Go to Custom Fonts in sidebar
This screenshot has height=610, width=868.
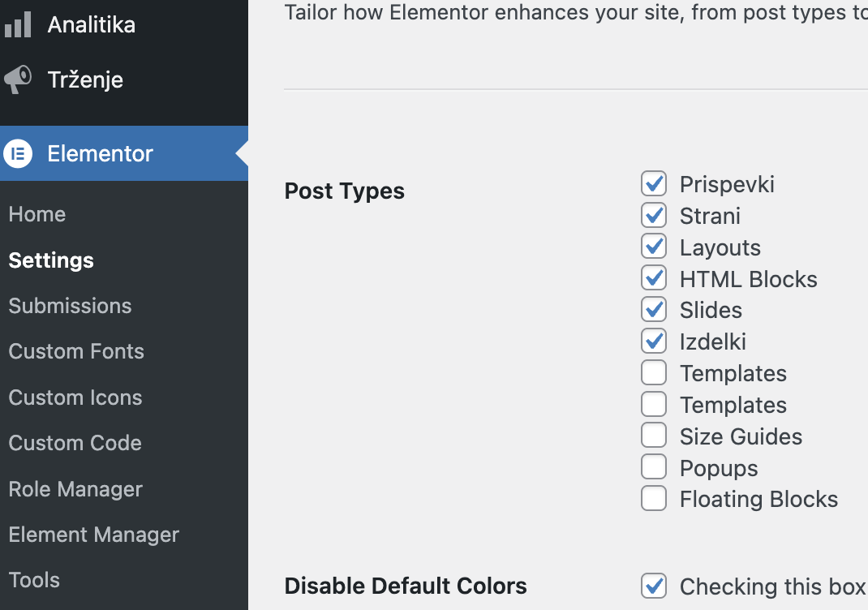(76, 351)
